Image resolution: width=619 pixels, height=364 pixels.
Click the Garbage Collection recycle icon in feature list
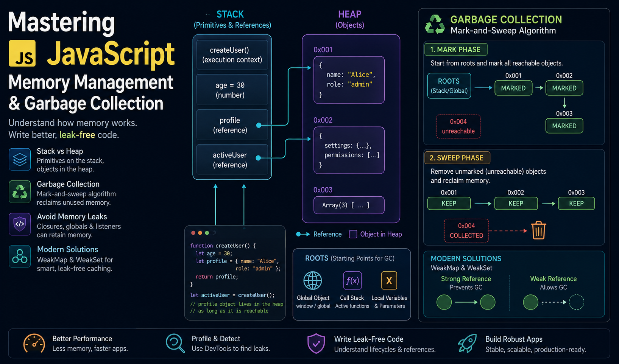tap(20, 192)
